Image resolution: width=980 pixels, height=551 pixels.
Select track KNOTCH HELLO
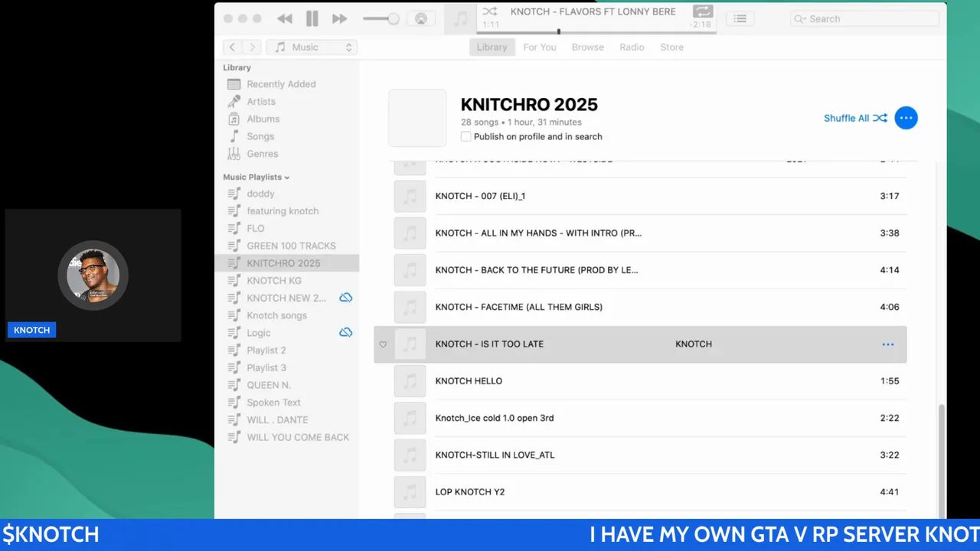(640, 381)
